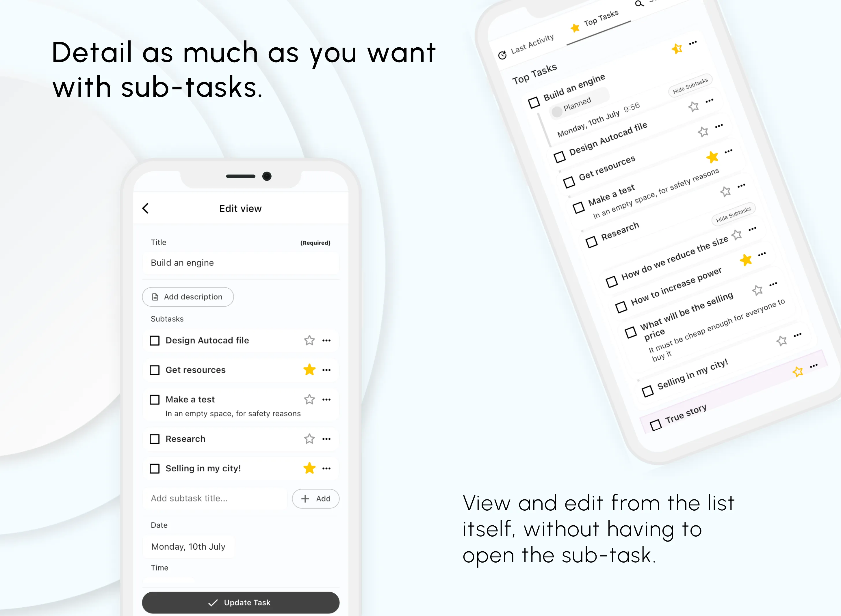The height and width of the screenshot is (616, 841).
Task: Tap the three-dot menu on 'Get resources'
Action: [326, 370]
